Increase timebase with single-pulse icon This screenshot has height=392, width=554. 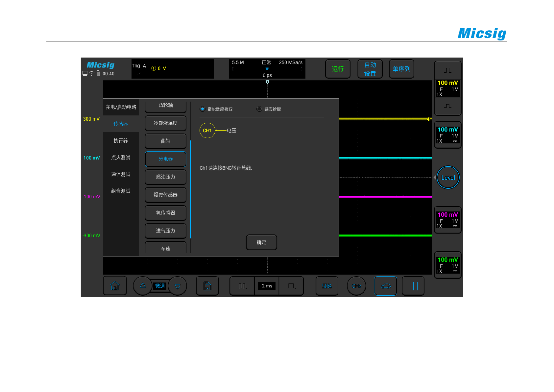click(x=291, y=286)
